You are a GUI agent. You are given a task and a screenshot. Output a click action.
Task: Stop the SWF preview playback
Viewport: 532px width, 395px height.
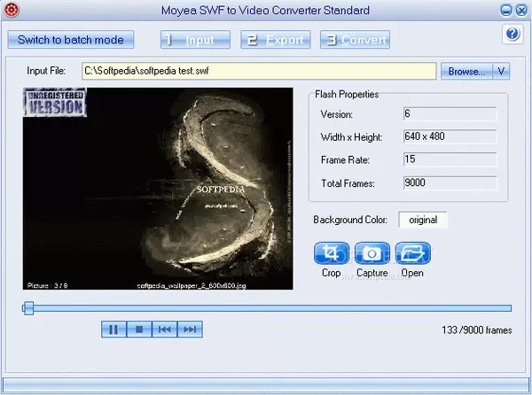139,329
